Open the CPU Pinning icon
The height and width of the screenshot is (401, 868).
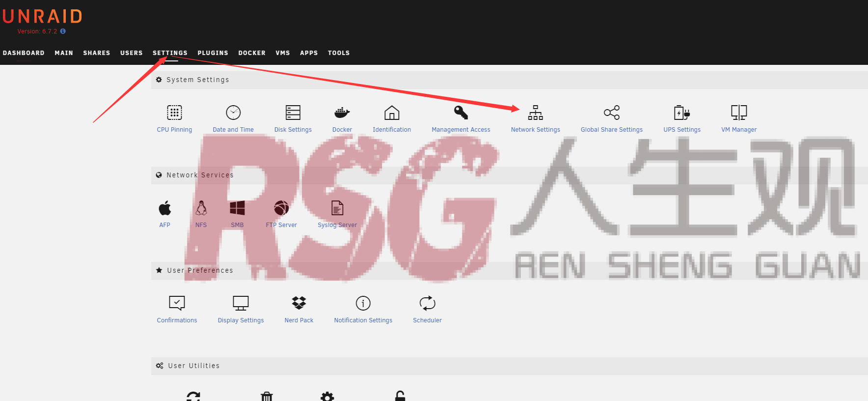click(174, 113)
